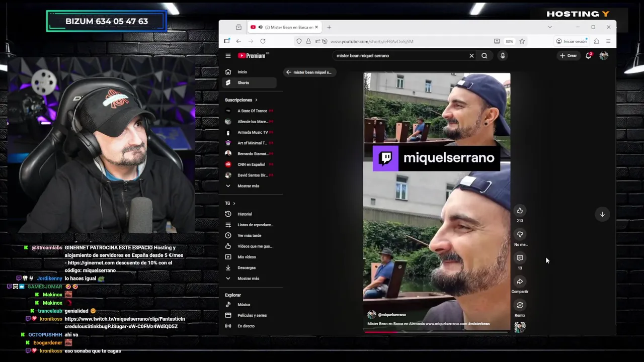Viewport: 644px width, 362px height.
Task: Open Firefox extensions puzzle icon
Action: click(596, 41)
